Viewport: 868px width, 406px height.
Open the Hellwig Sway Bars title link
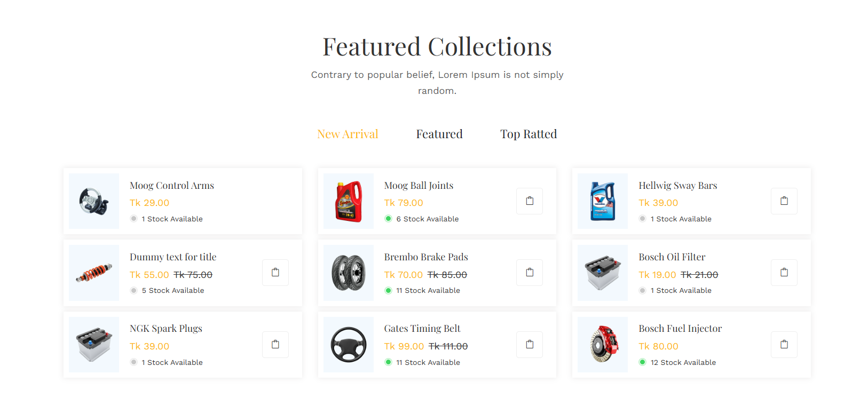click(678, 186)
